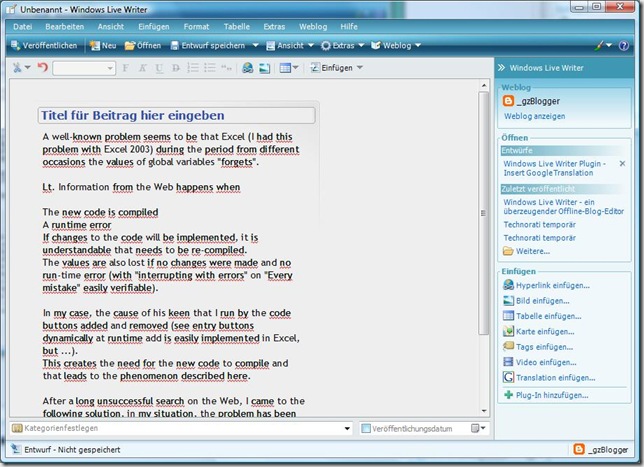Click the Veröffentlichen publish button

click(x=44, y=46)
